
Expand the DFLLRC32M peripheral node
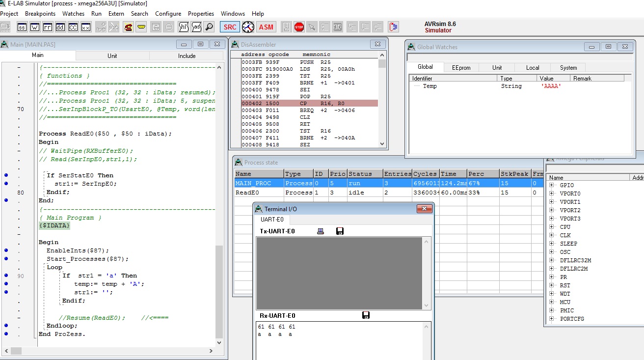point(552,260)
